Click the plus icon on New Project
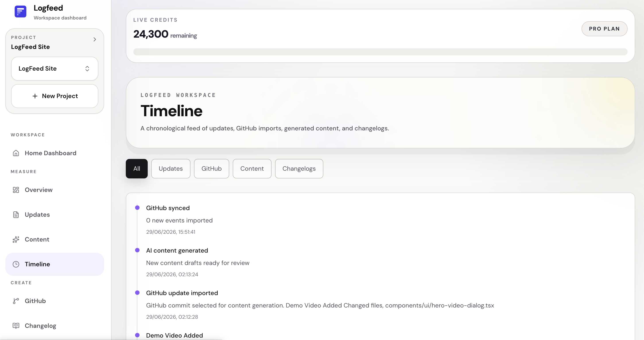644x340 pixels. click(x=35, y=96)
